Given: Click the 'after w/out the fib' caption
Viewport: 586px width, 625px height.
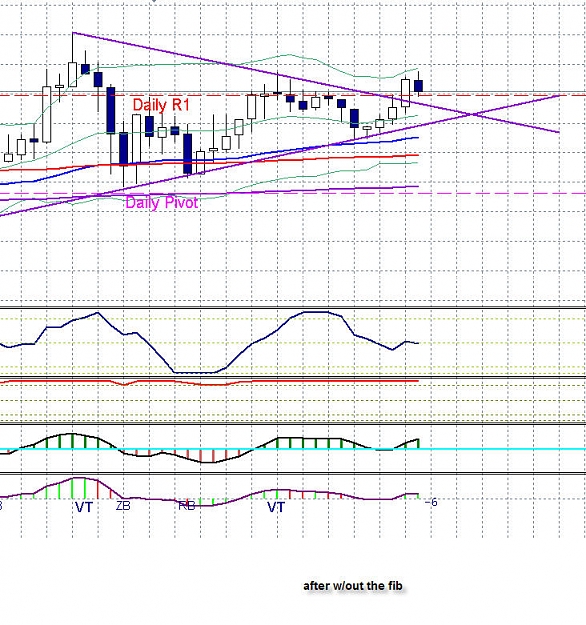Looking at the screenshot, I should pos(353,586).
